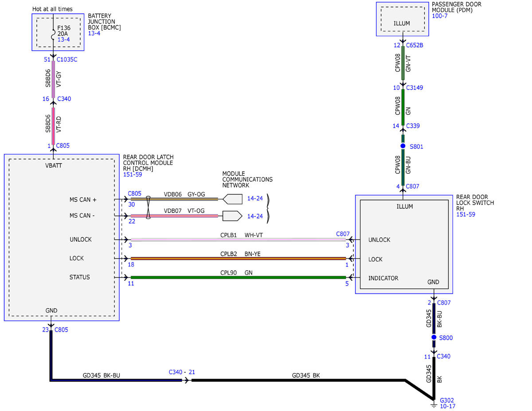Viewport: 532px width, 411px height.
Task: Select the 'REAR DOOR LATCH CONTROL MODULE RH [DCMH]' title
Action: [x=149, y=163]
